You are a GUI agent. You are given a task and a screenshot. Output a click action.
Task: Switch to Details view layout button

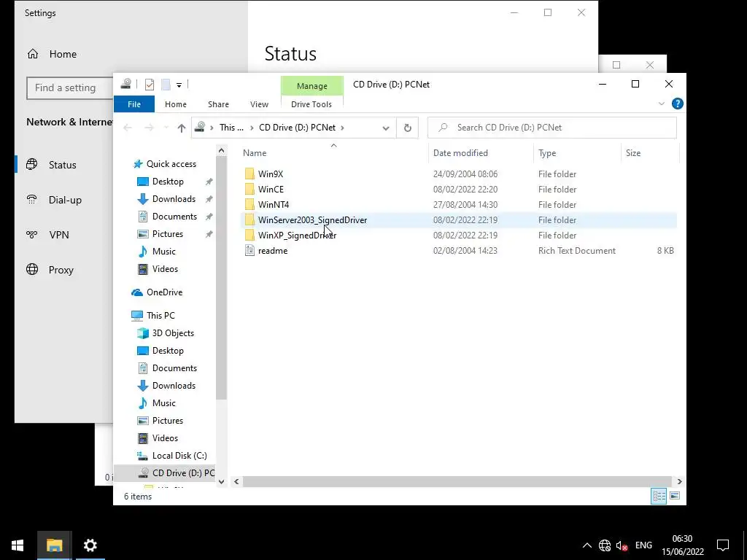point(659,496)
